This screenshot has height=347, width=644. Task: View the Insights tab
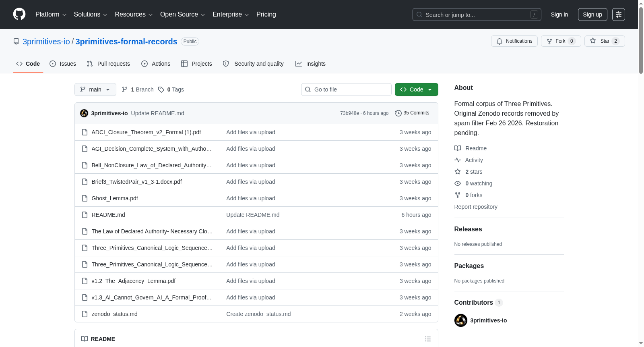pyautogui.click(x=310, y=64)
